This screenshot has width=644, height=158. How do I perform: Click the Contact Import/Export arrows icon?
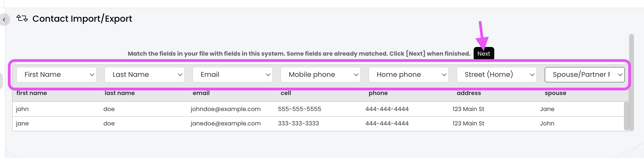(22, 18)
